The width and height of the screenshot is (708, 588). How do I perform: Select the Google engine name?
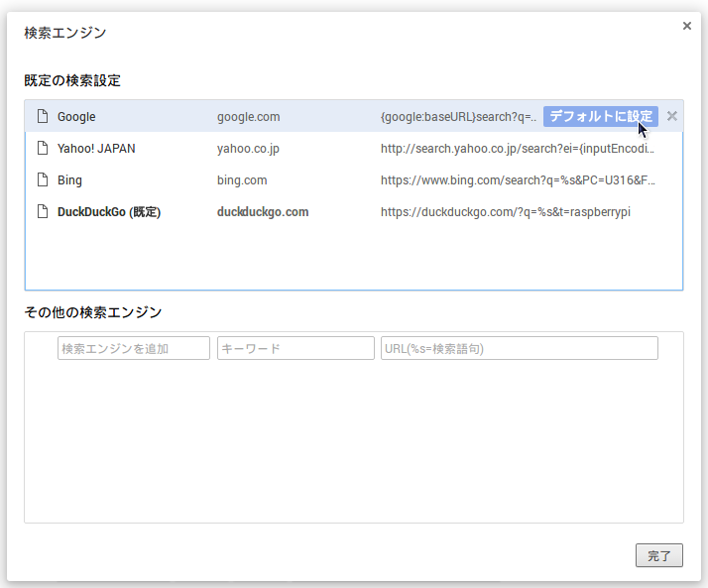click(76, 117)
